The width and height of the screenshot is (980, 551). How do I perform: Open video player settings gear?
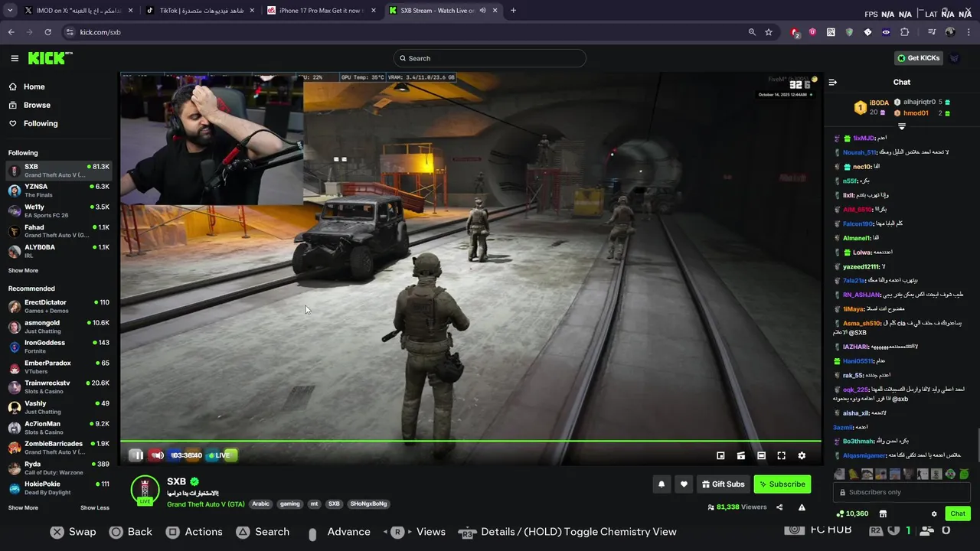802,455
